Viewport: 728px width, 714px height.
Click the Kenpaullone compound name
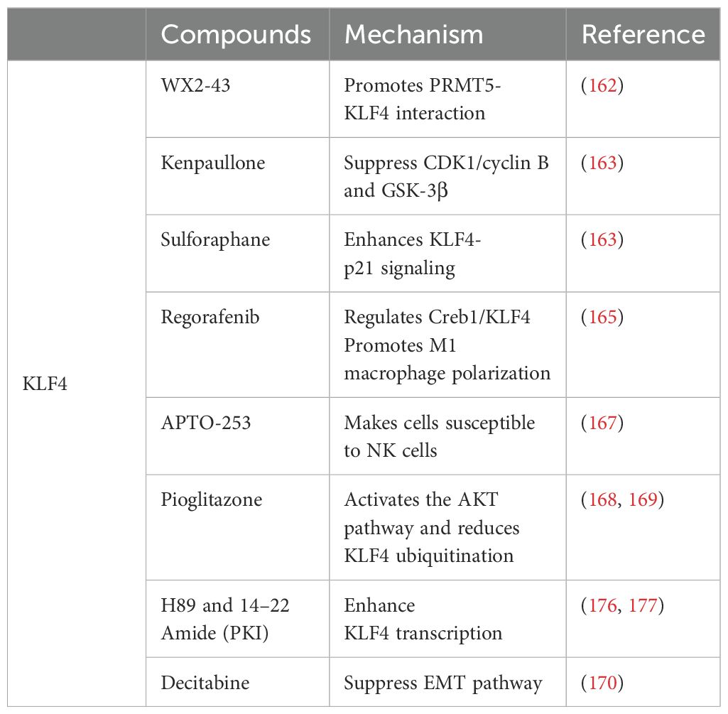coord(212,163)
